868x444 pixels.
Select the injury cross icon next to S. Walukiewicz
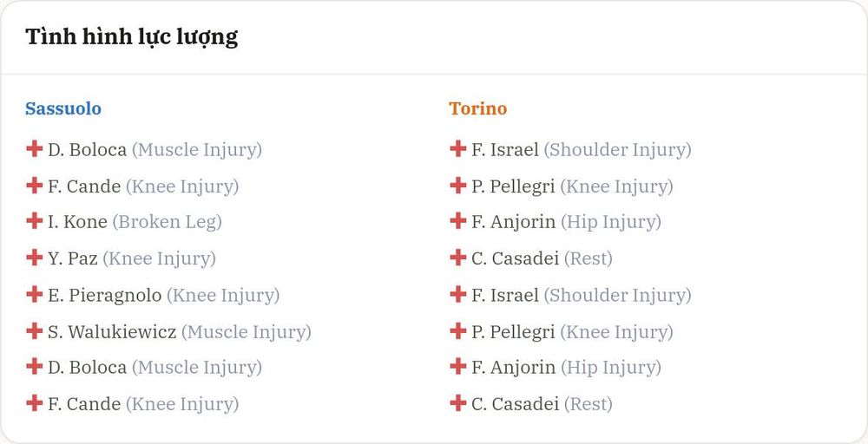tap(35, 331)
